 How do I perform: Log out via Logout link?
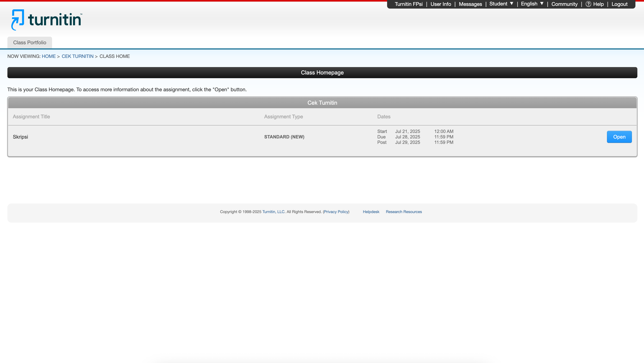(x=619, y=4)
